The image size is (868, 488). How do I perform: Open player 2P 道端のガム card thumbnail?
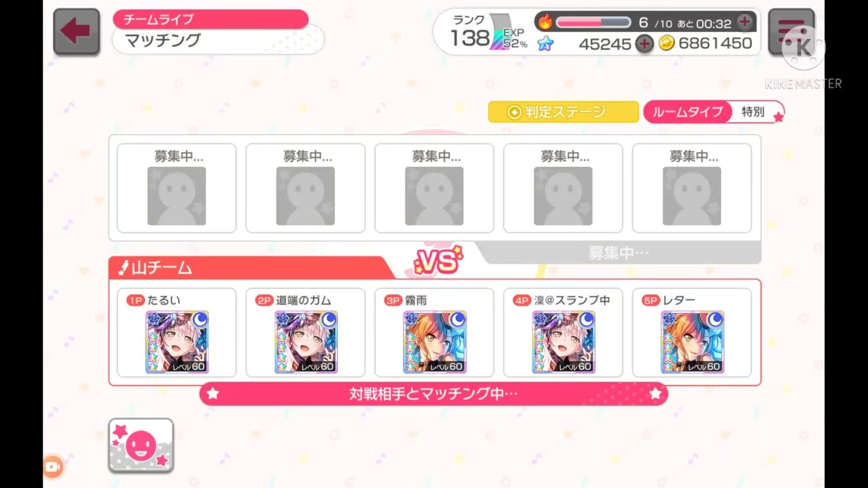coord(306,342)
